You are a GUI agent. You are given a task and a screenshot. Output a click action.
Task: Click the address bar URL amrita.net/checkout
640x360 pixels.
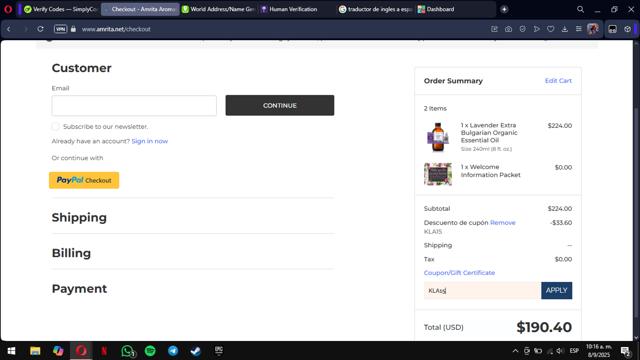[116, 29]
